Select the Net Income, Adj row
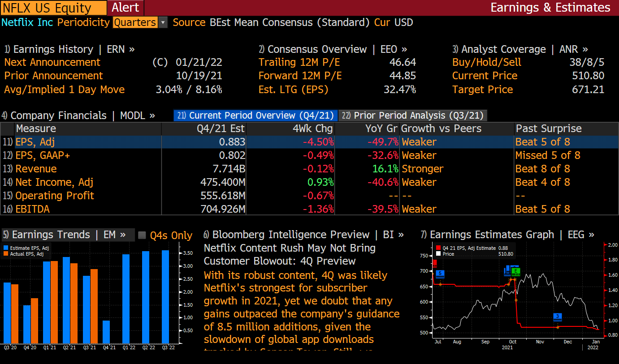This screenshot has height=364, width=619. tap(309, 182)
